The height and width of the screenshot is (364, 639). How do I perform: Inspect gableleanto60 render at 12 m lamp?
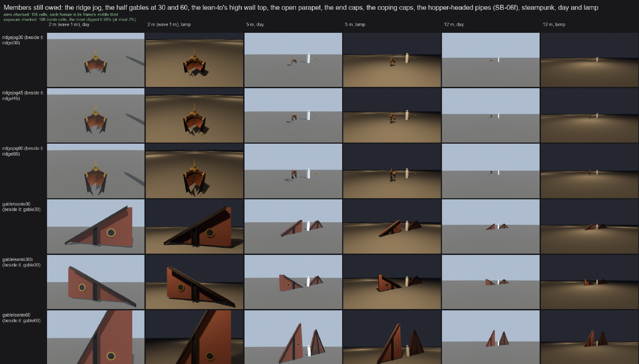pos(589,337)
